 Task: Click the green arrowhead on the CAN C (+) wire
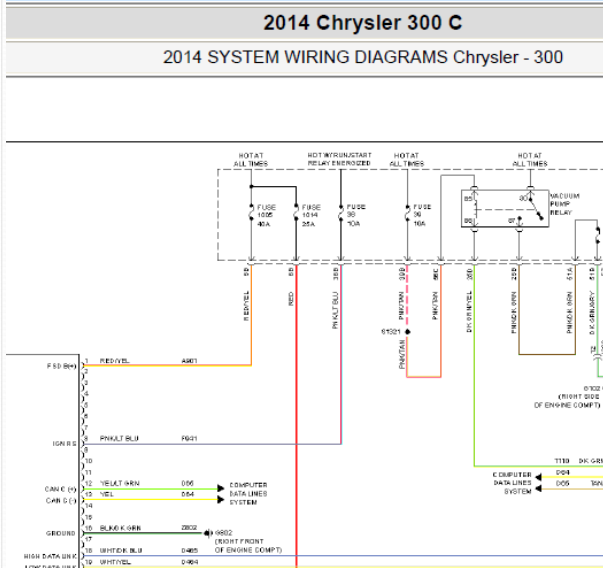pyautogui.click(x=221, y=489)
